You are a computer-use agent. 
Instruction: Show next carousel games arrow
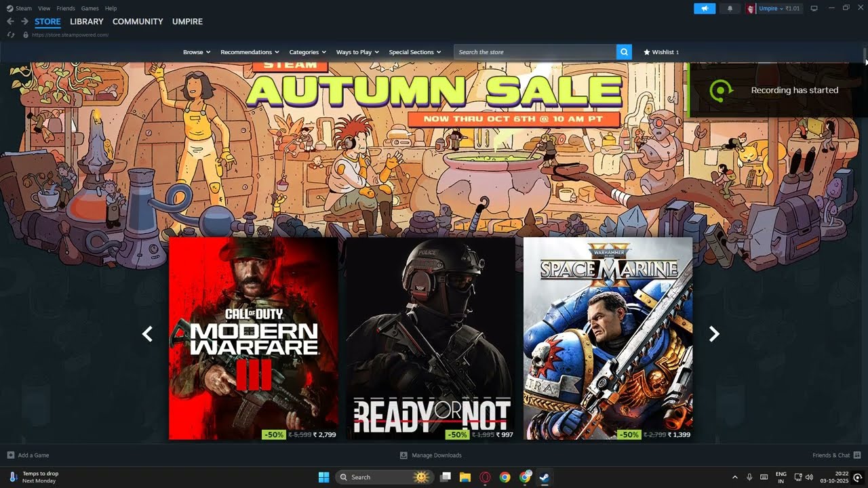[713, 333]
